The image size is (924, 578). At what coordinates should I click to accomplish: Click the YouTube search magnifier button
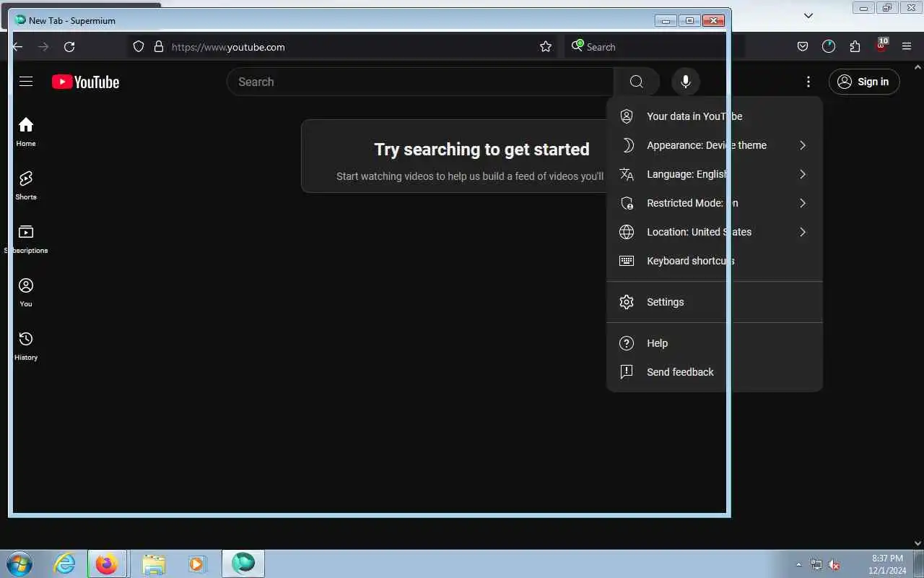[636, 82]
